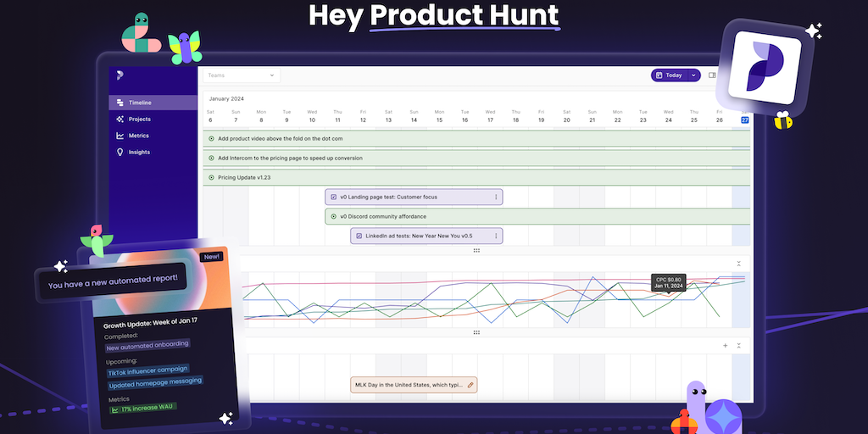Click the Upcoming: label in report card
The image size is (868, 434).
pos(120,361)
